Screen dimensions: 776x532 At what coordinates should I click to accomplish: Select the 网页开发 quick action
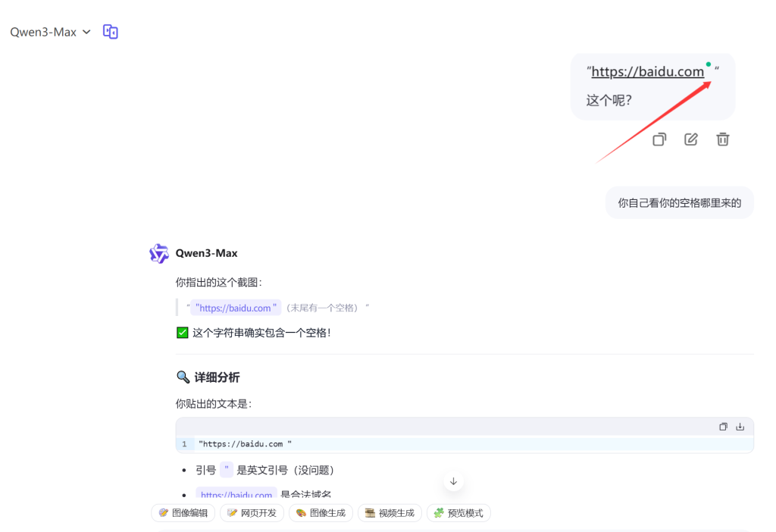[x=252, y=513]
